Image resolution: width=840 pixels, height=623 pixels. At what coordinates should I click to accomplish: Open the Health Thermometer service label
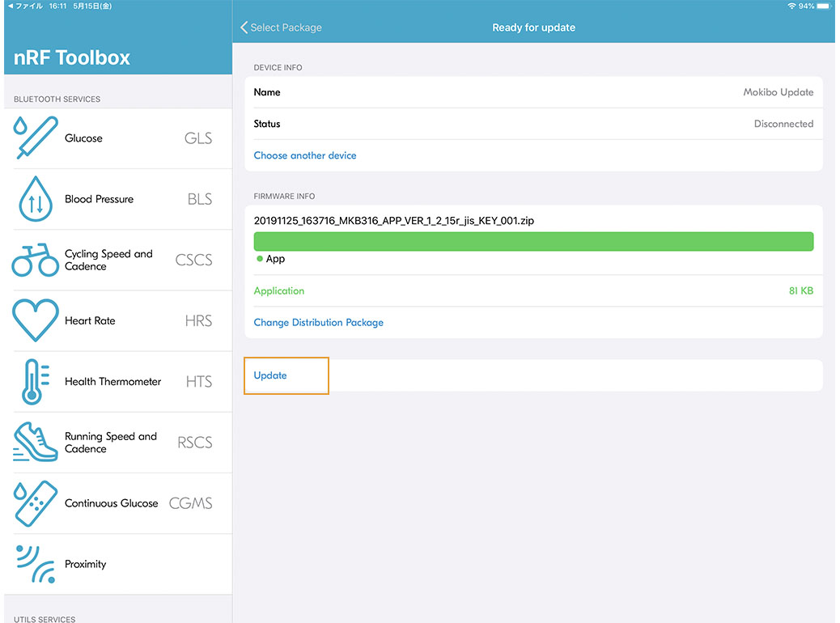coord(113,381)
